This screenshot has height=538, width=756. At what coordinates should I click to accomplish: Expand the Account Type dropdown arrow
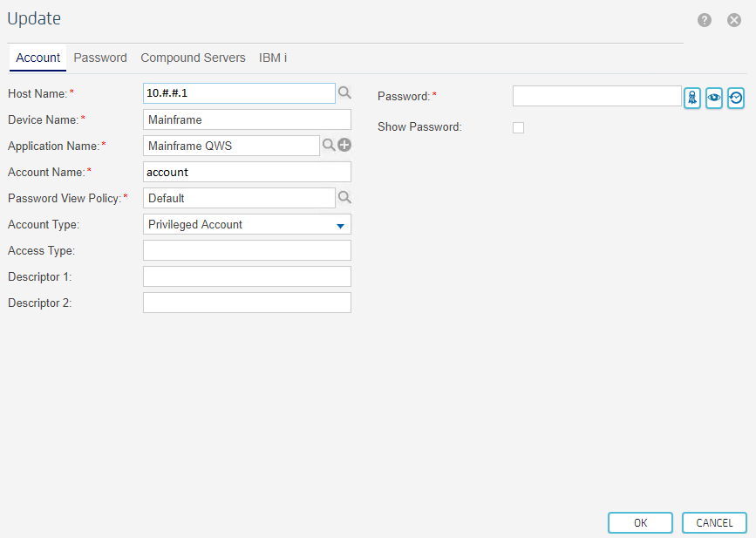click(340, 226)
